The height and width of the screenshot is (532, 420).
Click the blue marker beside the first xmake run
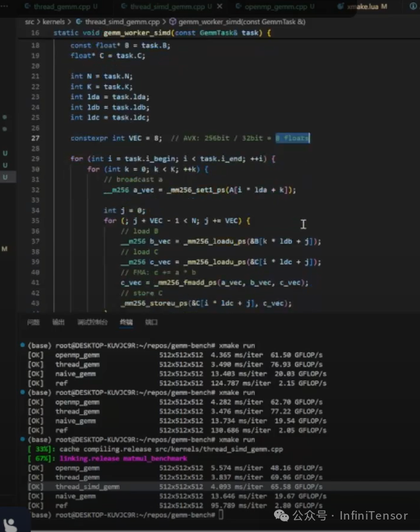click(23, 345)
